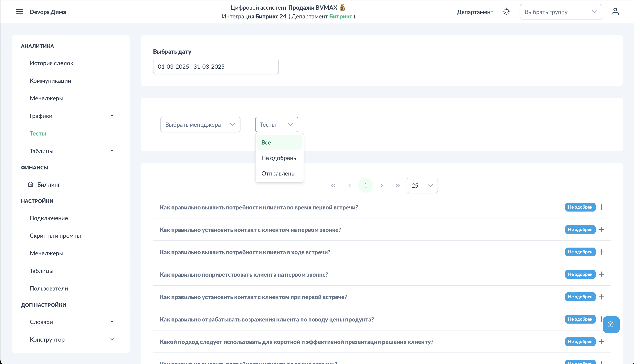Image resolution: width=634 pixels, height=364 pixels.
Task: Go to the first page arrows
Action: [x=333, y=186]
